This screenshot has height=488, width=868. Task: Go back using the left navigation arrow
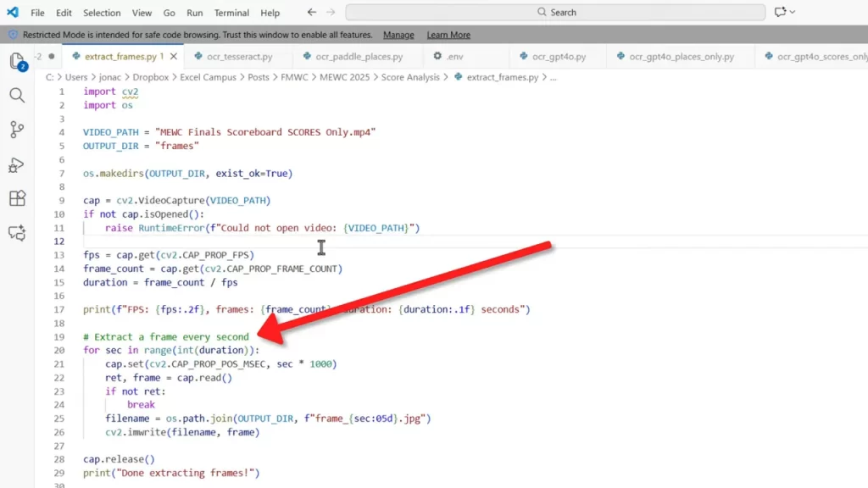point(311,12)
